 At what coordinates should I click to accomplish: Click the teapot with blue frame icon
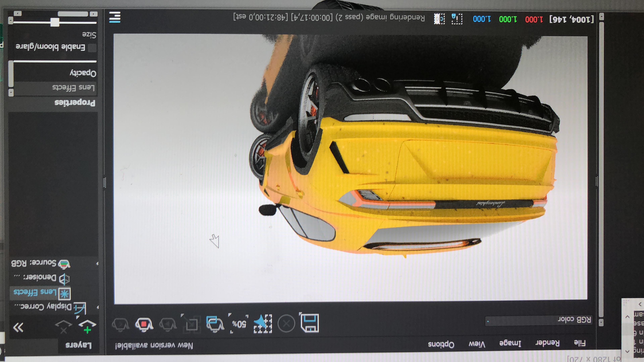coord(215,324)
